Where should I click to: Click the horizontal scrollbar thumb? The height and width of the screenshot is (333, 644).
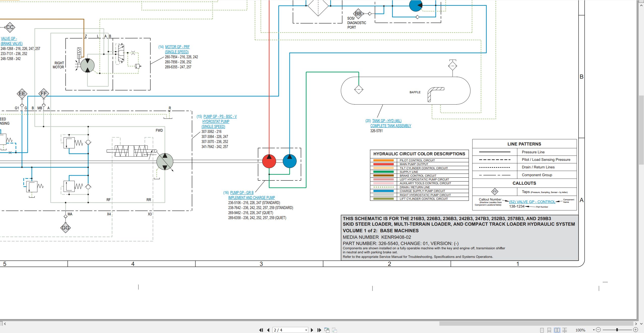point(536,324)
